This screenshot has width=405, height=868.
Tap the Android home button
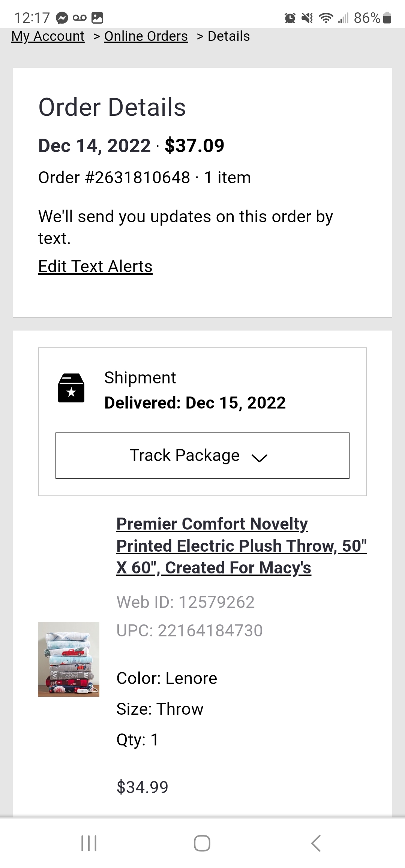pos(202,843)
